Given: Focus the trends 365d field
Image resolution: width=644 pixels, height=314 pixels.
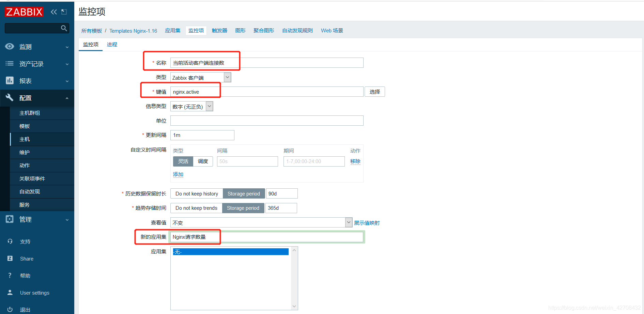Looking at the screenshot, I should coord(281,208).
